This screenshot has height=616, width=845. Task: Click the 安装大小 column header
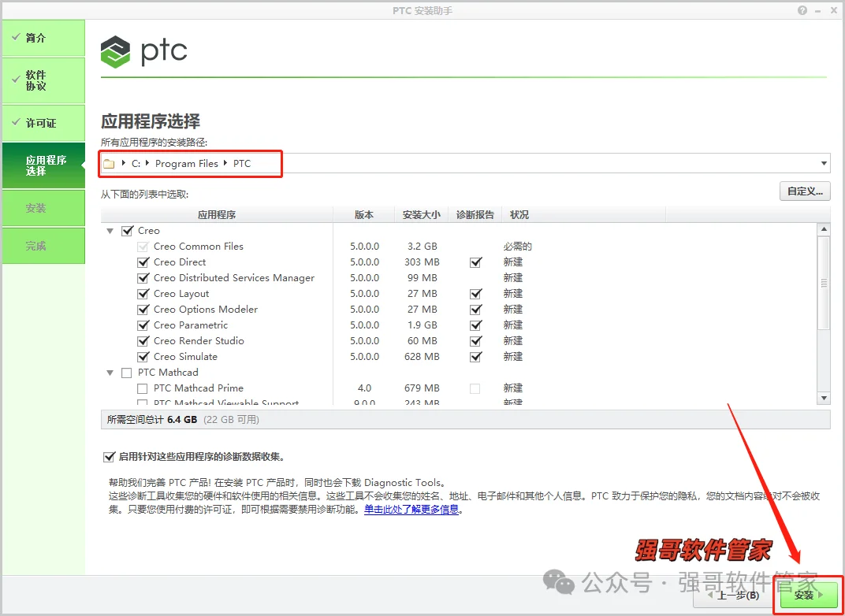click(x=422, y=215)
